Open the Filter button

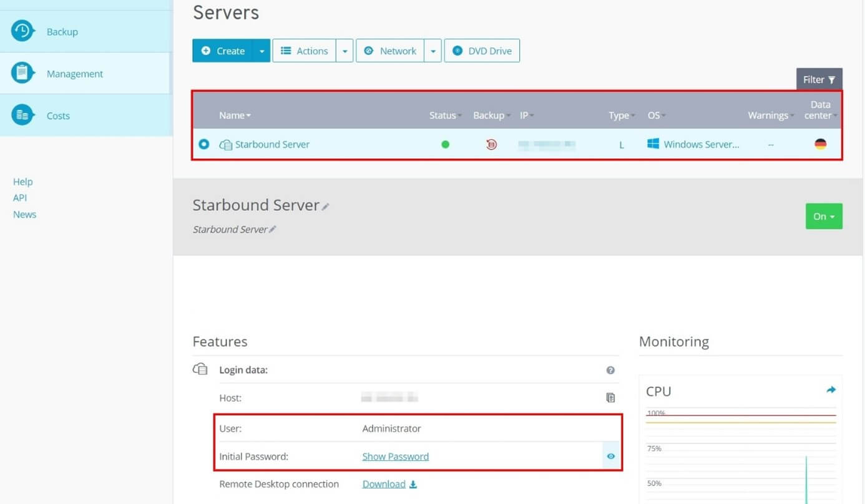819,79
